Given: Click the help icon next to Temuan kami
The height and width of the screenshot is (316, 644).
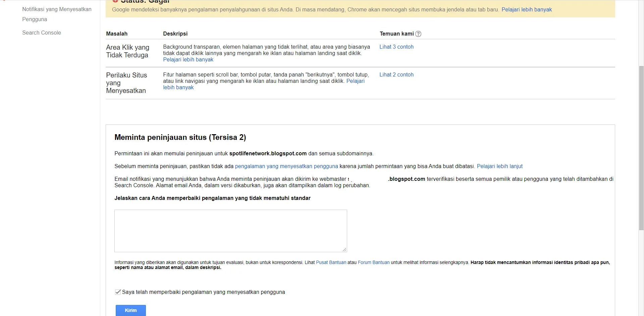Looking at the screenshot, I should (418, 34).
